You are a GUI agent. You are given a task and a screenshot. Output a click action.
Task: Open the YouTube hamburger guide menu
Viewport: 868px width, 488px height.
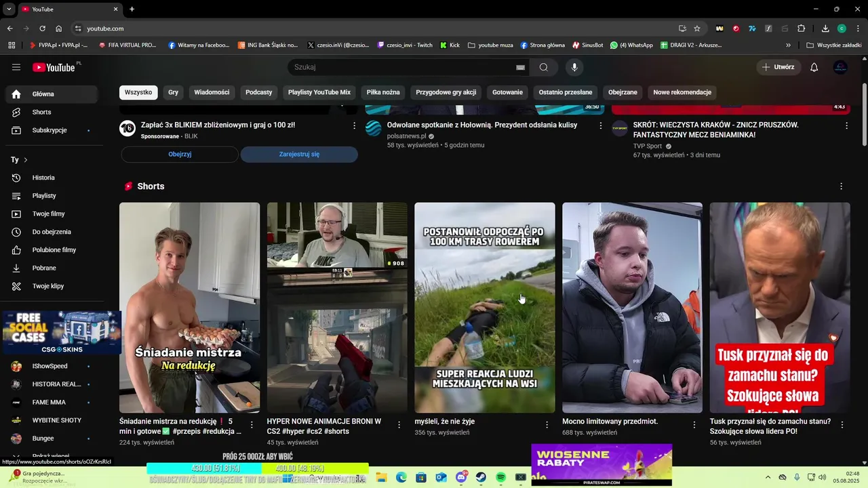coord(16,67)
